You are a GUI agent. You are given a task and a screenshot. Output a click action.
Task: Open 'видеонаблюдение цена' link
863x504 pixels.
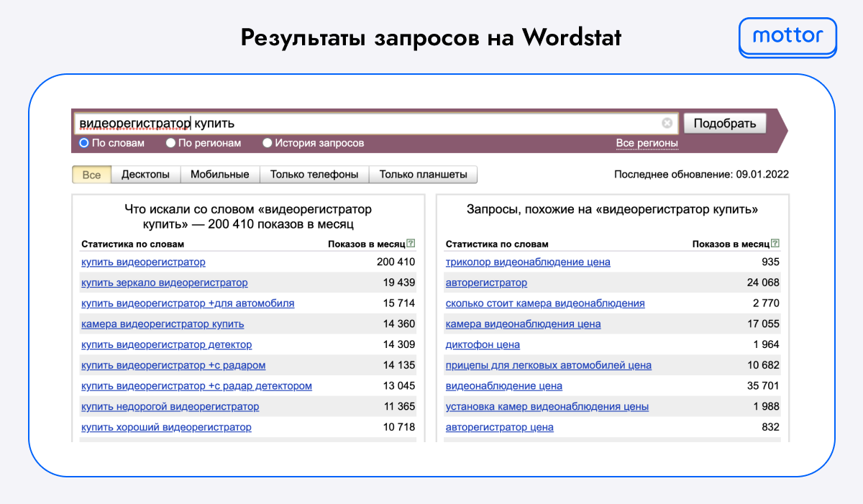click(x=503, y=386)
